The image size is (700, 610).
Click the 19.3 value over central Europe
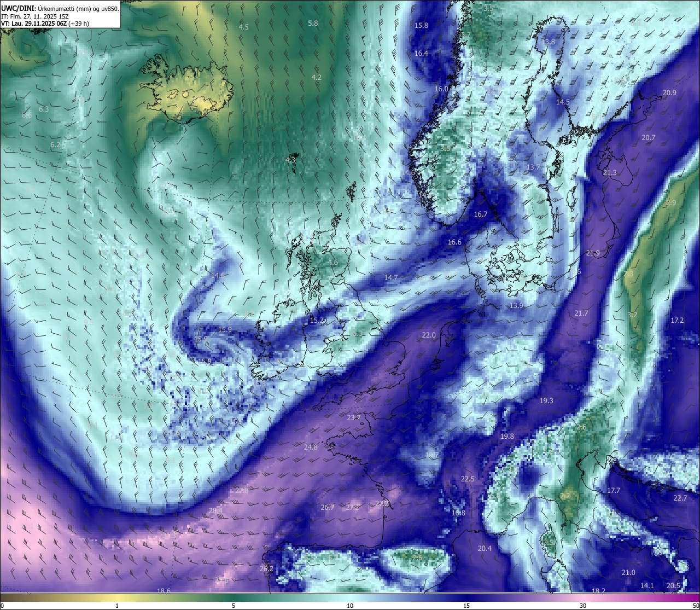click(x=546, y=400)
